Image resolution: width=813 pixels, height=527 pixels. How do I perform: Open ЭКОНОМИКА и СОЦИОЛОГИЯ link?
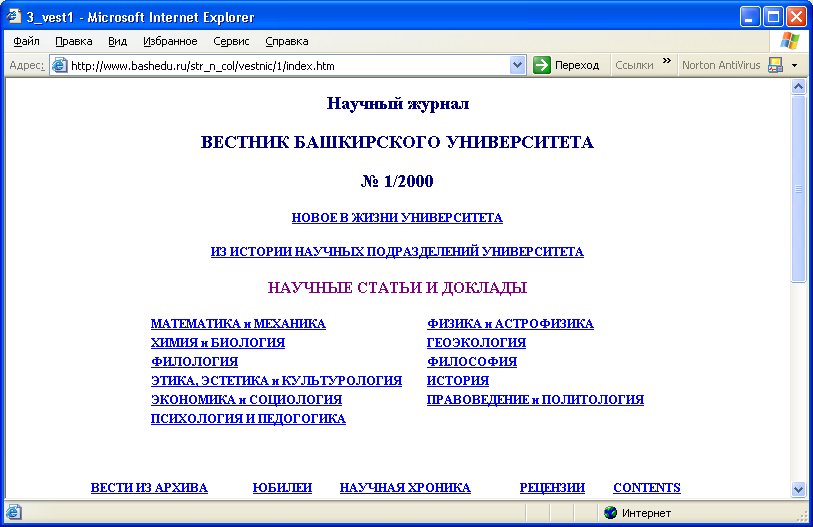click(246, 400)
